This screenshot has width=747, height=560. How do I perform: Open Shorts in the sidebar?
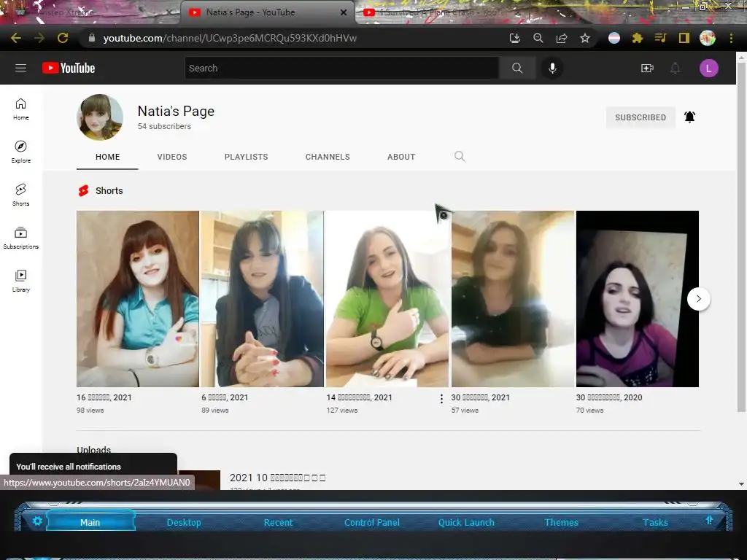pyautogui.click(x=21, y=195)
